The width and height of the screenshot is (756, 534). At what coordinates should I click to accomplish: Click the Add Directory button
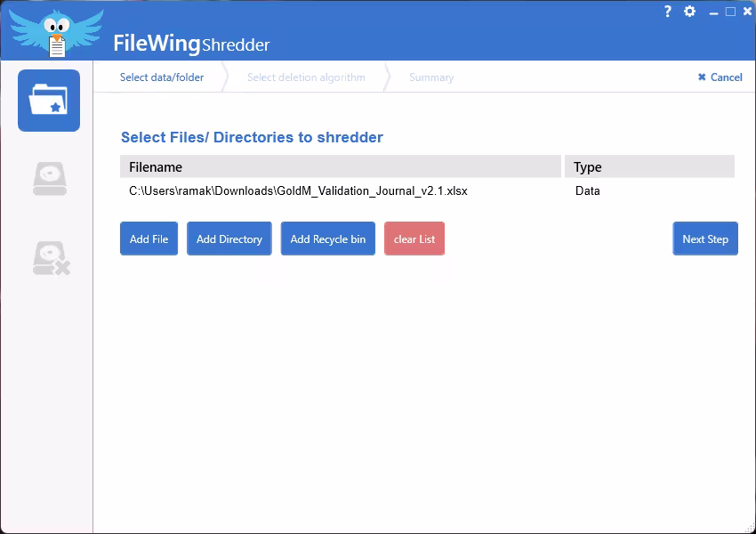[x=229, y=239]
